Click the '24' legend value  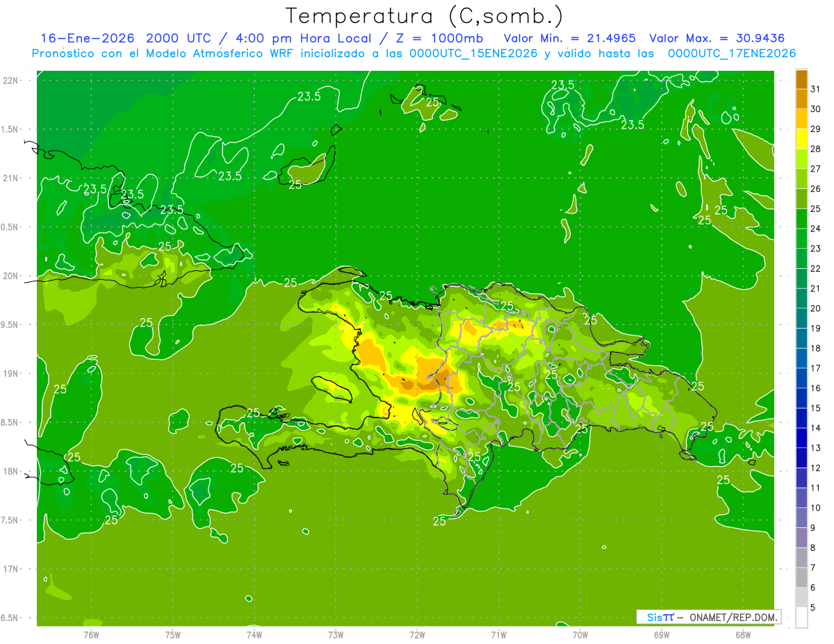click(816, 229)
